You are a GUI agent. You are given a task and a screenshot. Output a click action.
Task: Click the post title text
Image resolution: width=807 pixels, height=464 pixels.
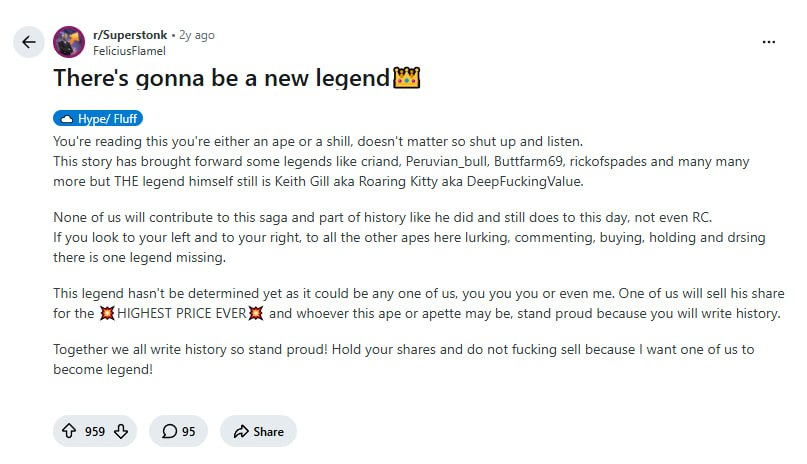click(x=221, y=78)
